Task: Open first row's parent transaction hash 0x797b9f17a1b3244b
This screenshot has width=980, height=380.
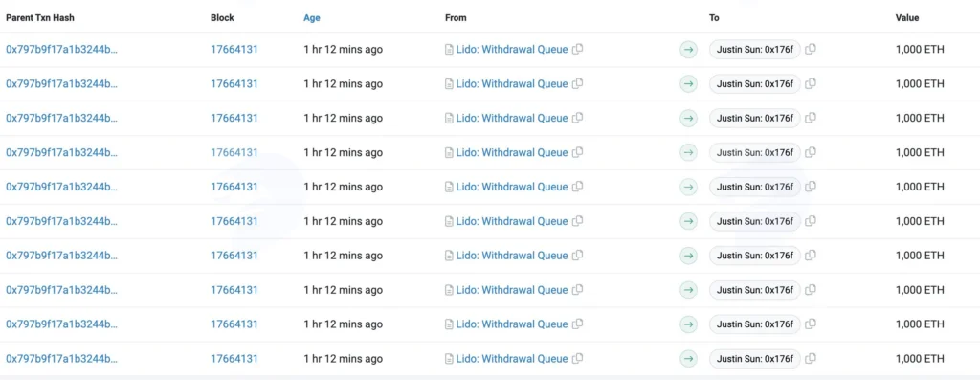Action: 62,50
